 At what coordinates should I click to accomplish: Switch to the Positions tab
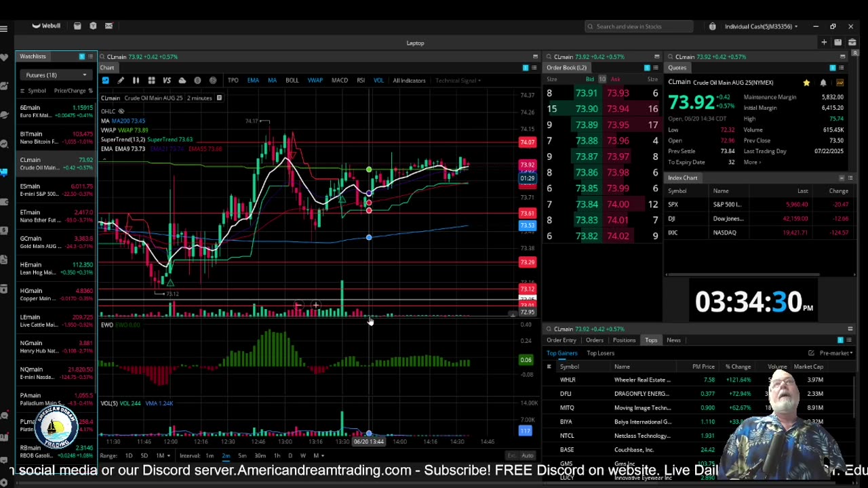point(625,340)
